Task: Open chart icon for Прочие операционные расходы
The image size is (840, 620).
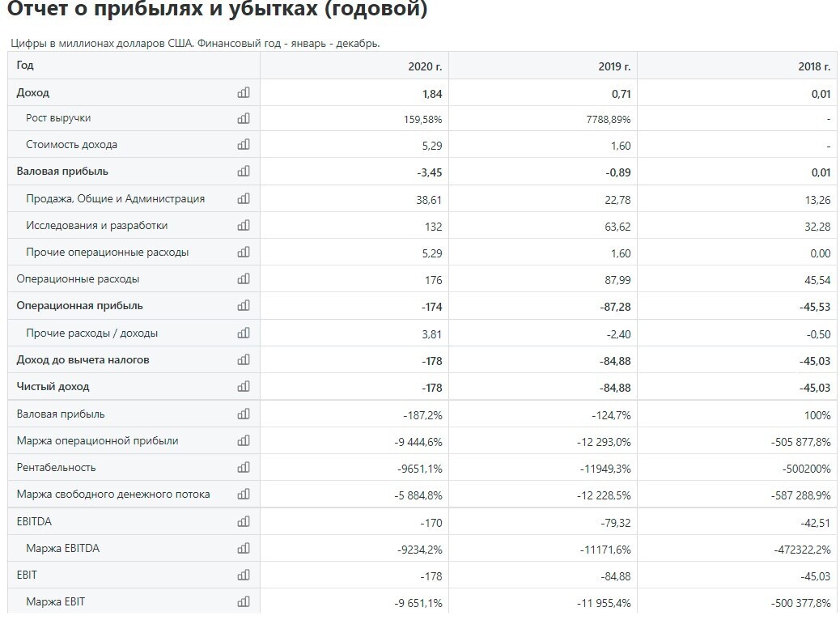Action: (244, 252)
